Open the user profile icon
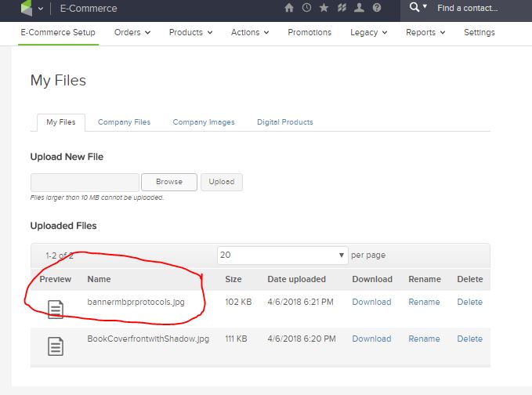 pyautogui.click(x=359, y=8)
